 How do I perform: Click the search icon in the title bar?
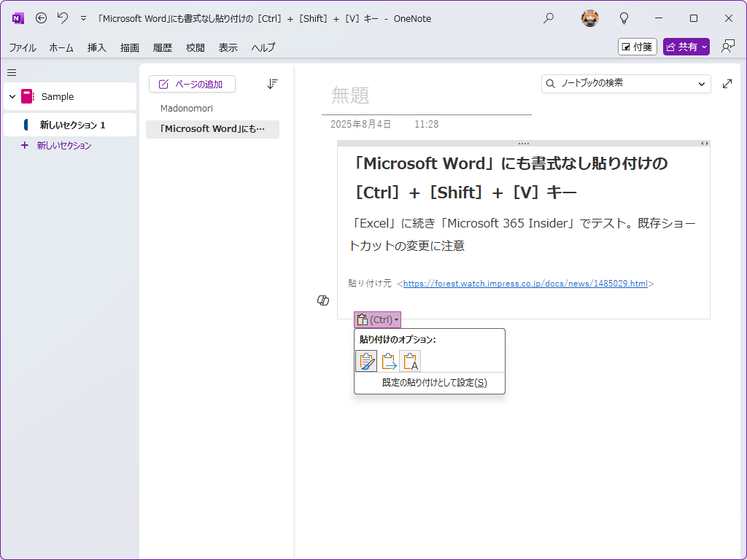tap(548, 18)
